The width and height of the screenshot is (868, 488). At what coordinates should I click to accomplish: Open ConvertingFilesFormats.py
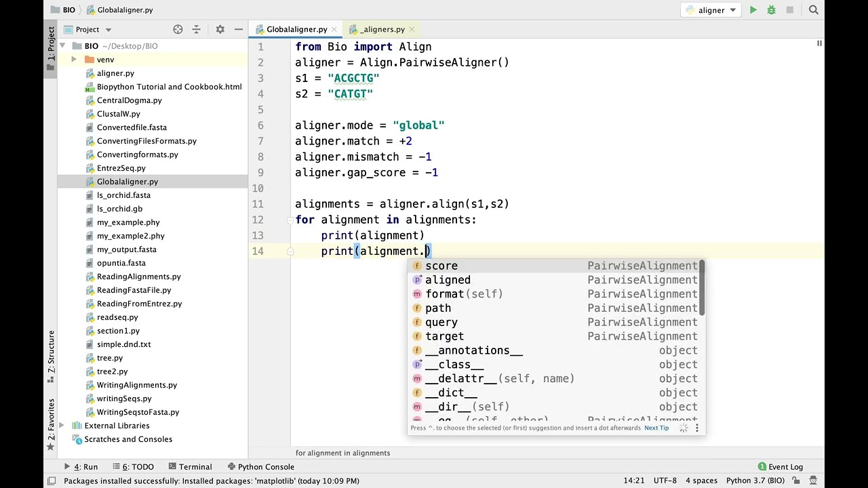(146, 141)
